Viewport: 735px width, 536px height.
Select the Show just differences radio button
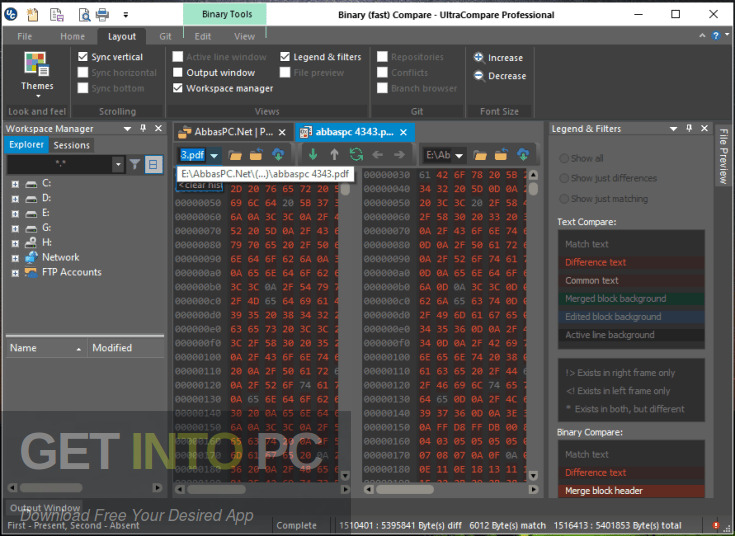[x=564, y=178]
